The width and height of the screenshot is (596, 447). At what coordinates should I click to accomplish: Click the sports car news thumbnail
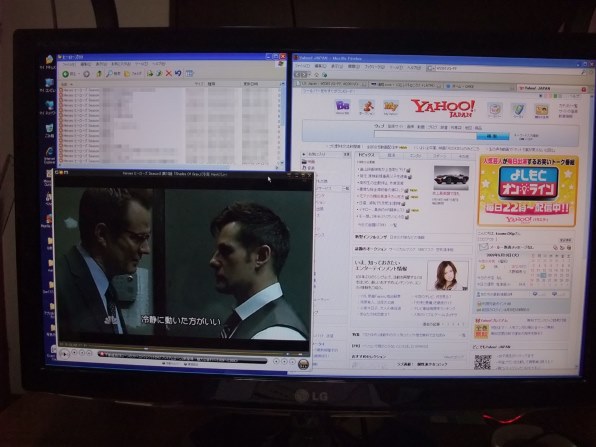pos(451,178)
